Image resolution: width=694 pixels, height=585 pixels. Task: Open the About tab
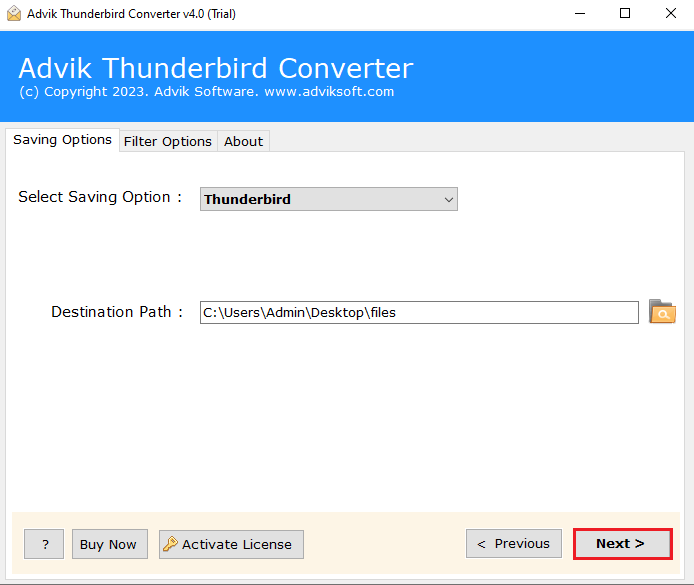(x=243, y=142)
